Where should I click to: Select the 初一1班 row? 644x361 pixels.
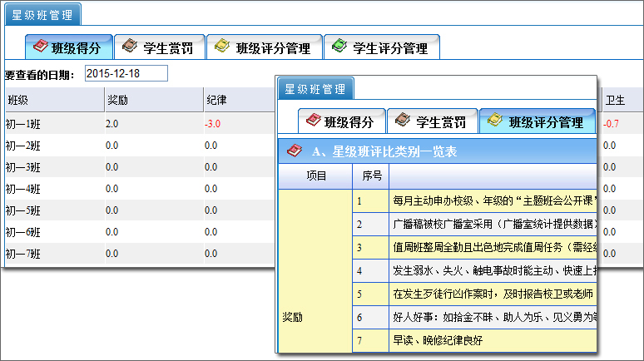click(23, 123)
